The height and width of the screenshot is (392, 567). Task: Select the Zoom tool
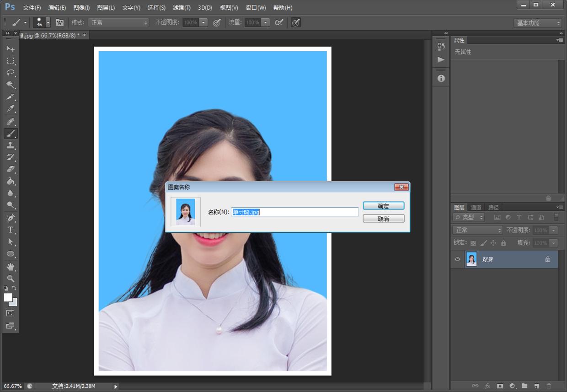tap(11, 279)
